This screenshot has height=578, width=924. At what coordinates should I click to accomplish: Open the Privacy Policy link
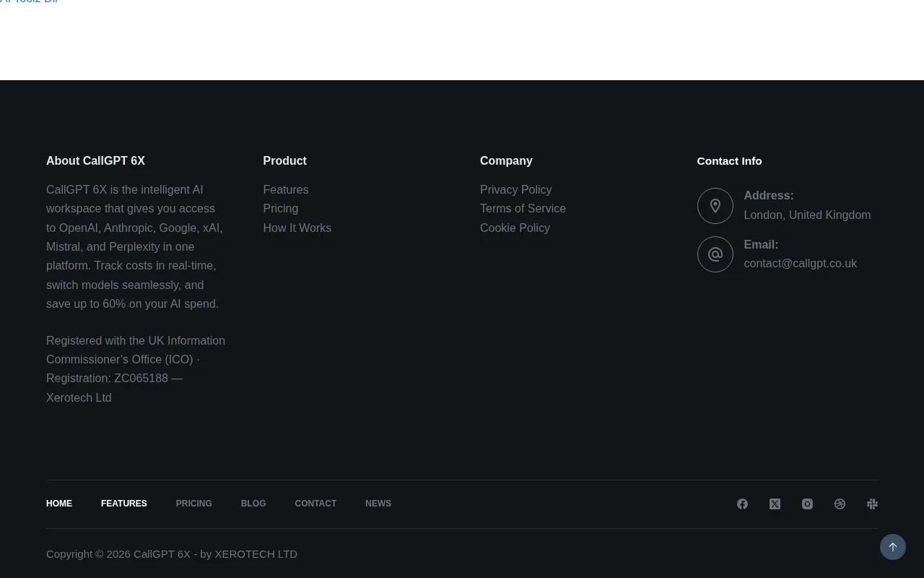(515, 189)
